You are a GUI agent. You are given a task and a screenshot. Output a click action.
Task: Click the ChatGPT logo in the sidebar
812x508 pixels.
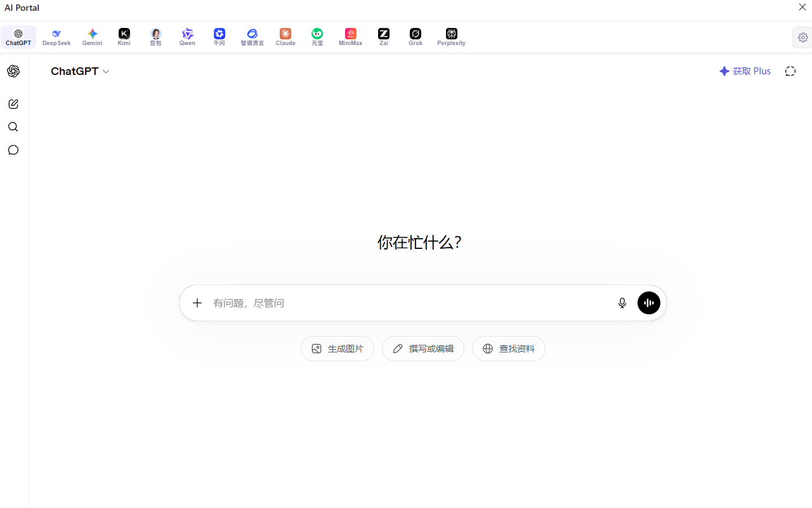[13, 71]
